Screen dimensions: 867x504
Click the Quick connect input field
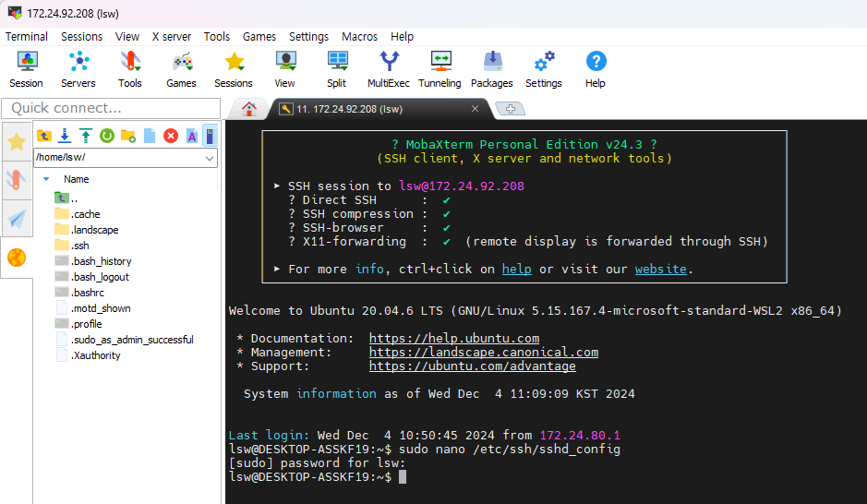pyautogui.click(x=111, y=108)
